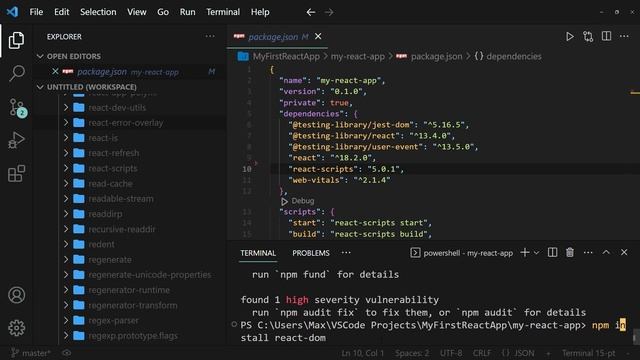Screen dimensions: 640x360
Task: Open the Run menu
Action: [187, 12]
